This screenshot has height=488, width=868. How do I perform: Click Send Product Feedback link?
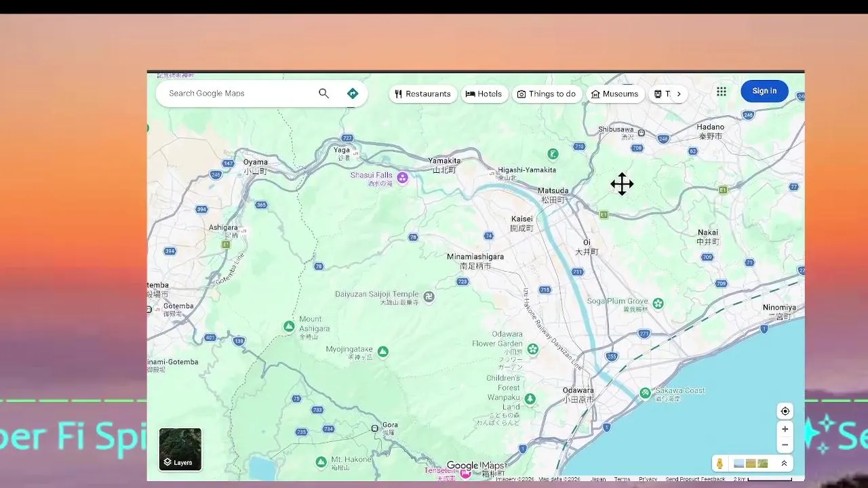(695, 479)
